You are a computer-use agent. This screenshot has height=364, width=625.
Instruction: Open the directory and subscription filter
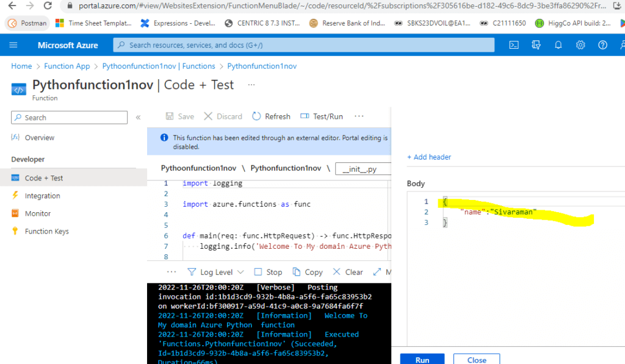click(x=536, y=45)
